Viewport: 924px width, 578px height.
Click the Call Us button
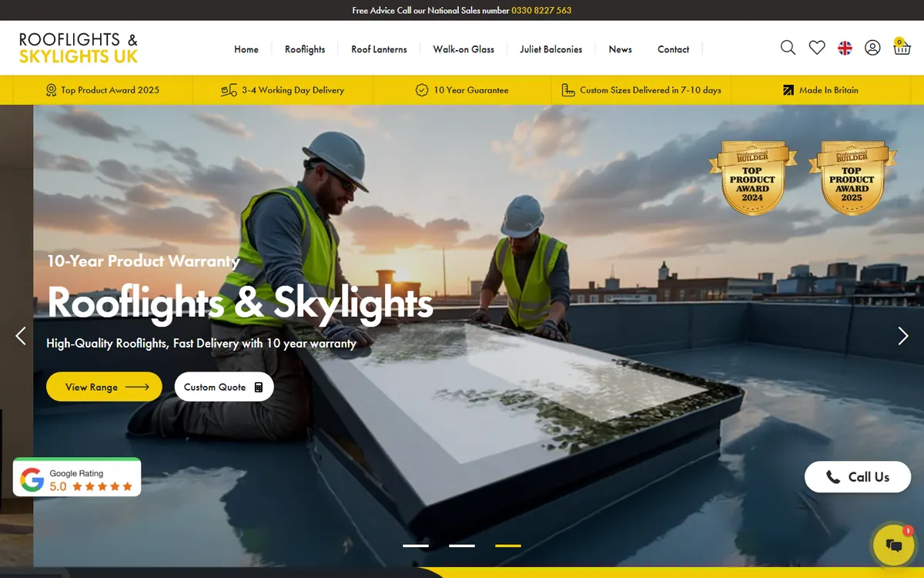(858, 477)
